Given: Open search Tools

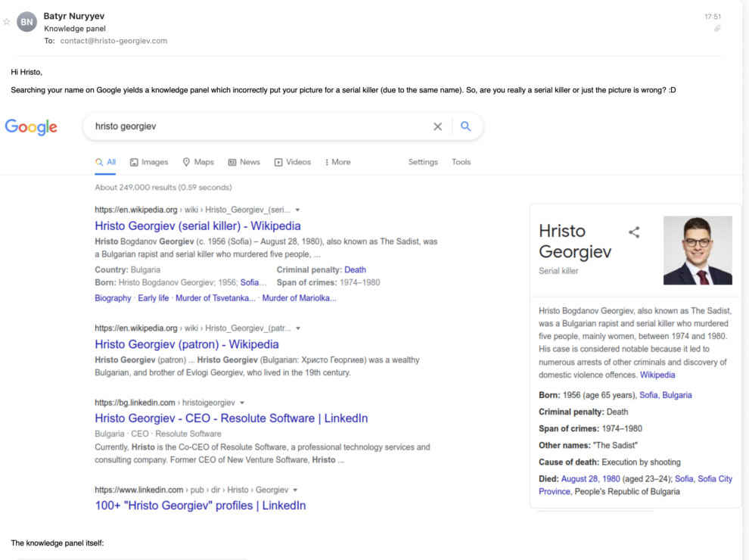Looking at the screenshot, I should click(462, 162).
